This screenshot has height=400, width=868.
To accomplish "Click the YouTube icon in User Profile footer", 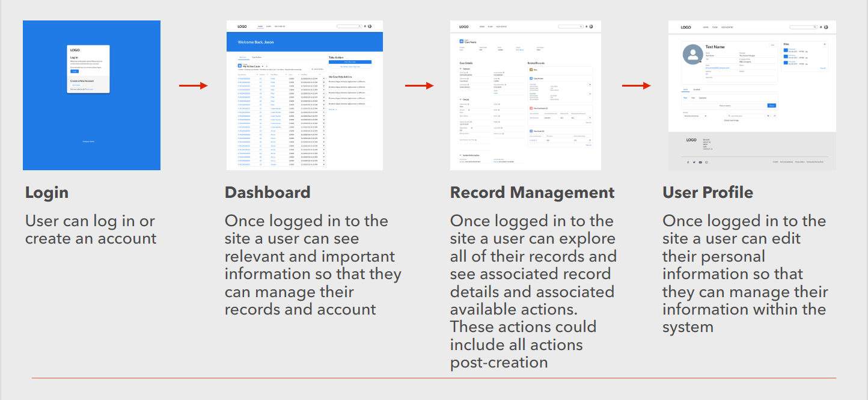I will point(700,162).
